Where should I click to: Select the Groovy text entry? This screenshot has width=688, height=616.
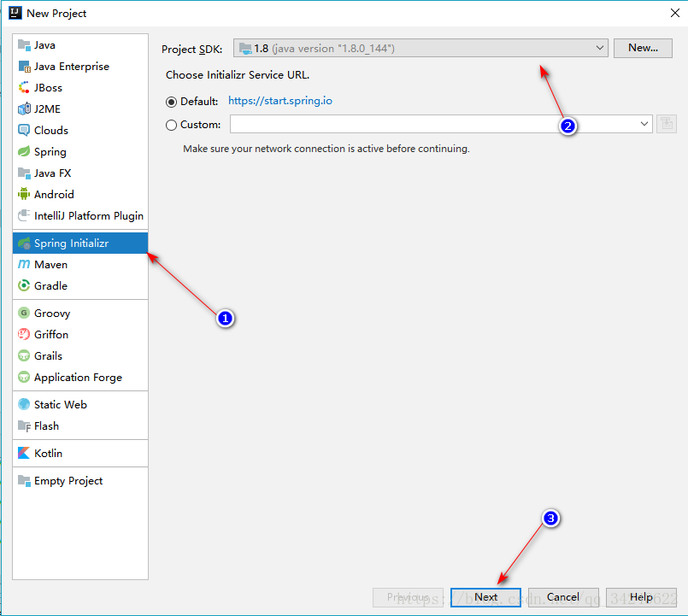52,314
